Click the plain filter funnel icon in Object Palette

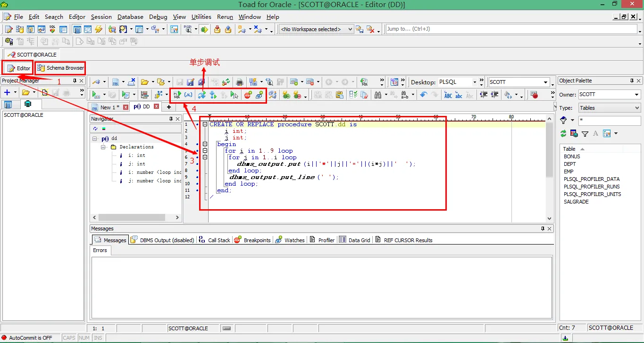point(585,134)
